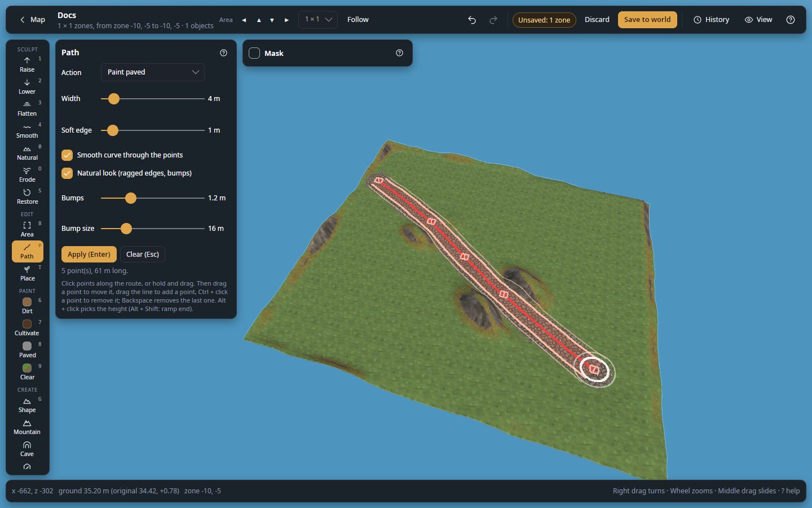Screen dimensions: 812x508
Task: Click the Bump size slider handle
Action: (x=126, y=229)
